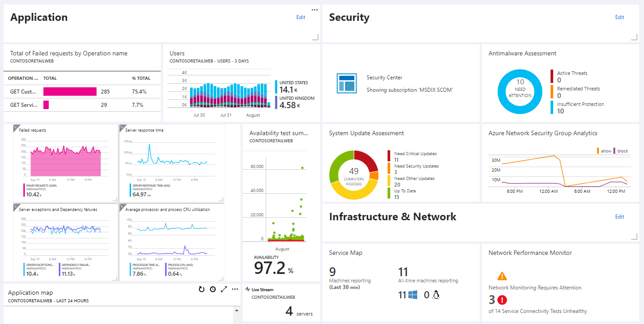Click the filter funnel icon on Server response time chart
The image size is (644, 324).
(x=122, y=127)
